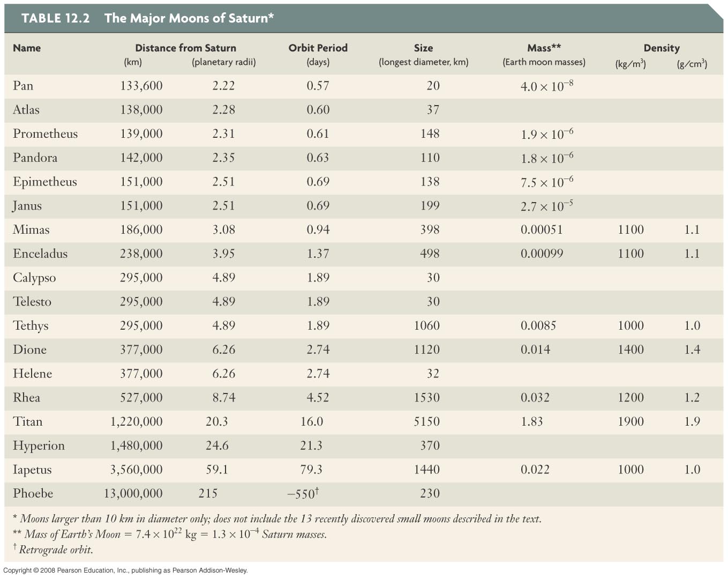The height and width of the screenshot is (579, 728).
Task: Select the 'Distance from Saturn' column header
Action: (x=185, y=48)
